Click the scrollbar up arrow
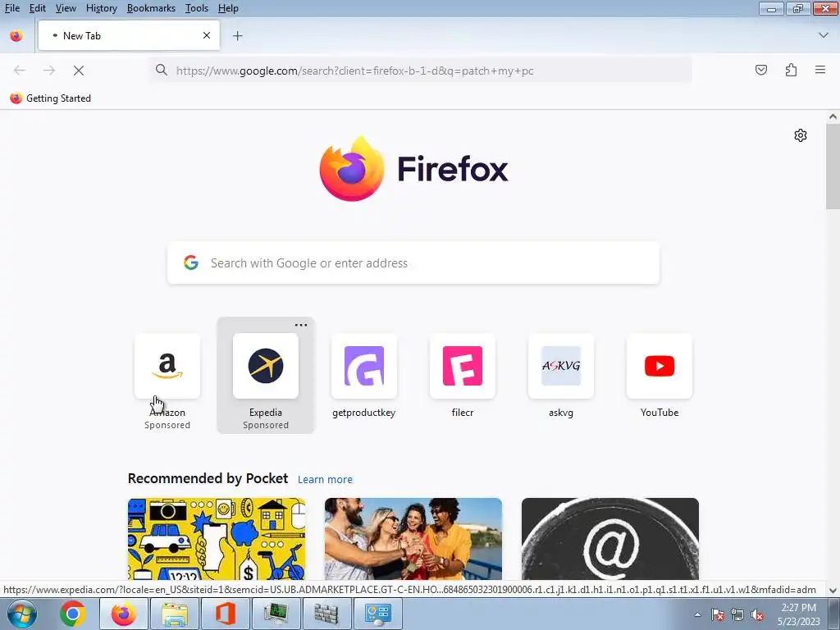The width and height of the screenshot is (840, 630). pos(833,116)
